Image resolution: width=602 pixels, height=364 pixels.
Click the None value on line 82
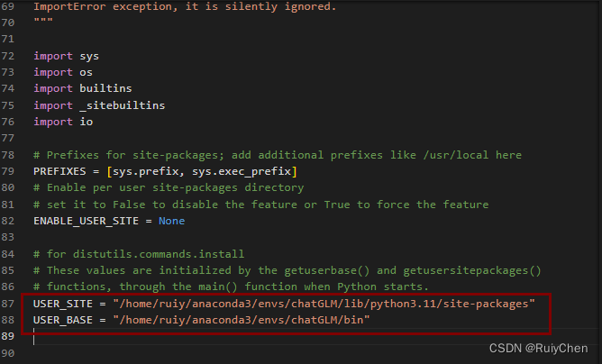coord(171,221)
